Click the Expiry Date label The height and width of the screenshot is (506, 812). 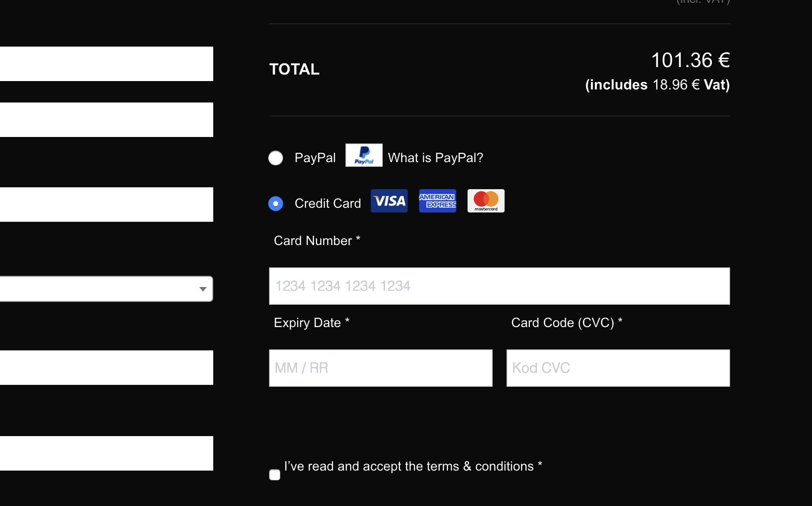(x=311, y=322)
